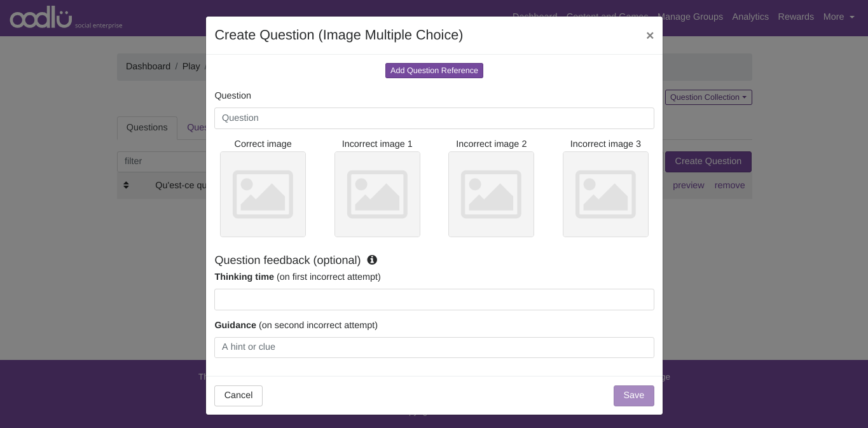Viewport: 868px width, 428px height.
Task: Expand the Question Collection dropdown
Action: 708,97
